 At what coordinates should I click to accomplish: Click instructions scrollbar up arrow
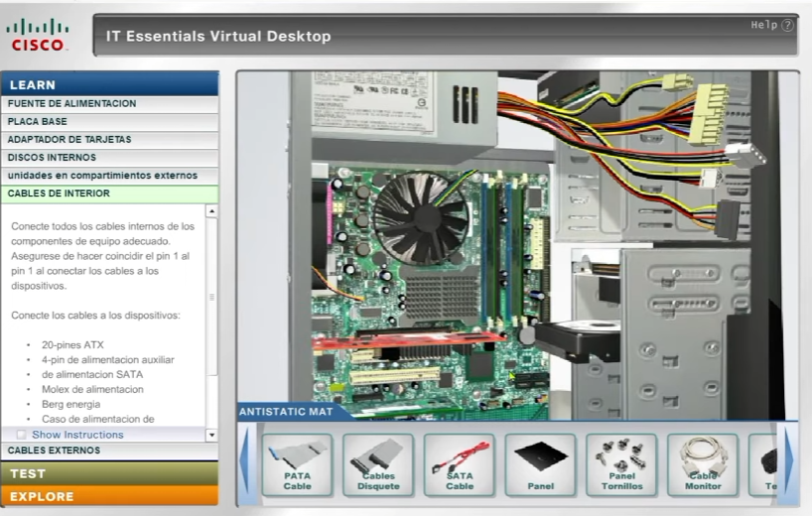pos(211,211)
